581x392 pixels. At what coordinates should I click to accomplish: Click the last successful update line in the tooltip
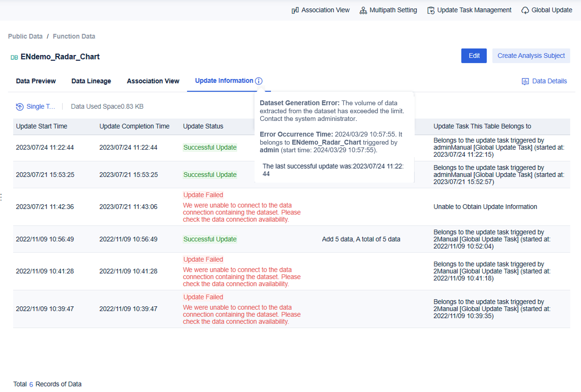click(333, 170)
